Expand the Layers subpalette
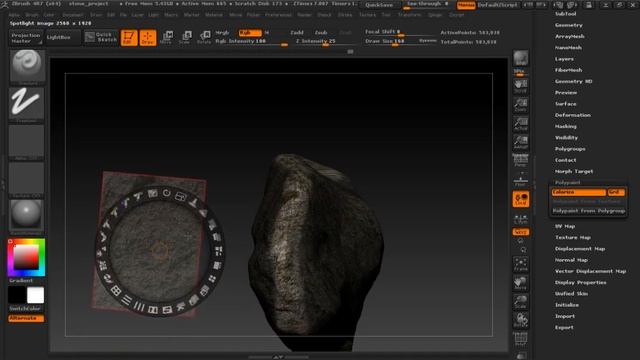 click(564, 59)
